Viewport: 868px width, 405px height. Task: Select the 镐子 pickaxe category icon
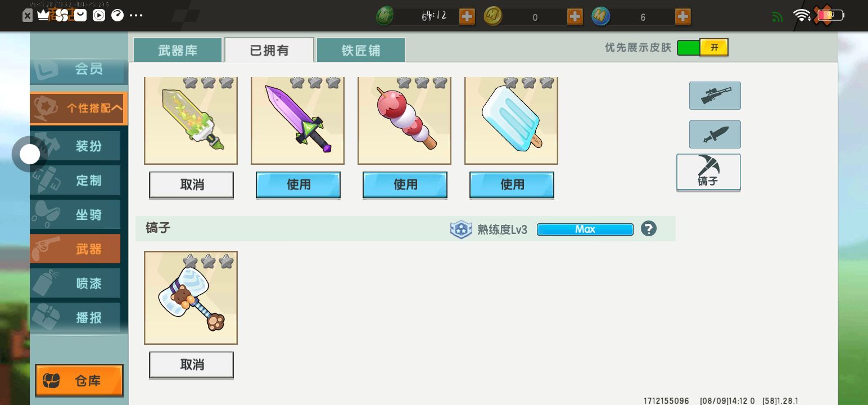click(x=708, y=172)
